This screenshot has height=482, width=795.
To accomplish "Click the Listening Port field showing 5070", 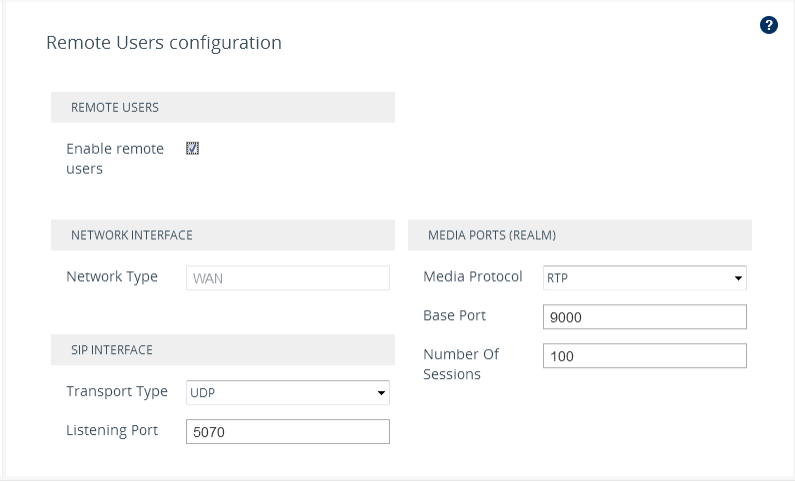I will (288, 431).
